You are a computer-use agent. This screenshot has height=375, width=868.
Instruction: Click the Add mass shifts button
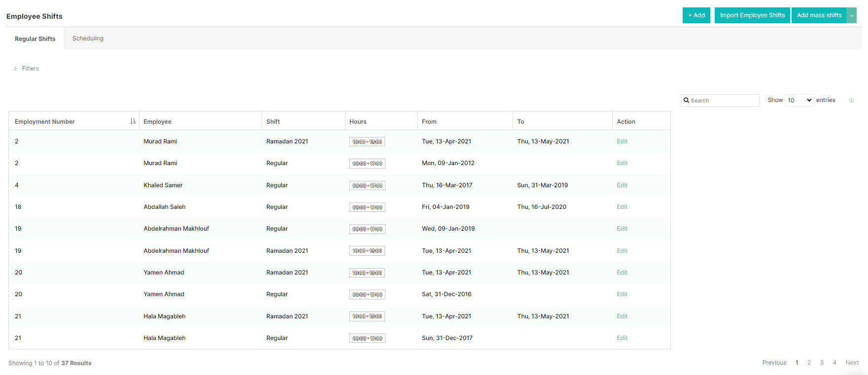click(x=819, y=15)
